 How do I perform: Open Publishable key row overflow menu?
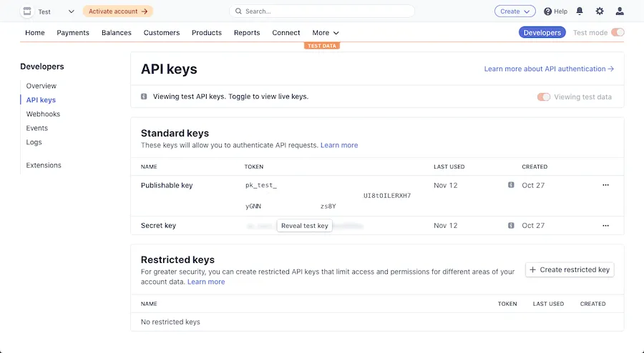pos(605,185)
